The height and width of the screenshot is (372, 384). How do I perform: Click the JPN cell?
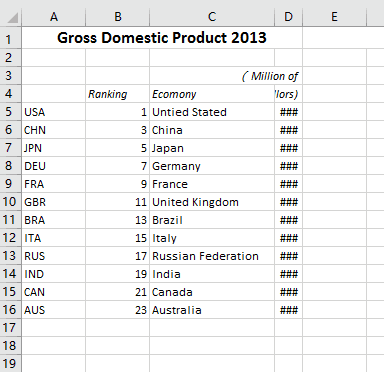[54, 148]
